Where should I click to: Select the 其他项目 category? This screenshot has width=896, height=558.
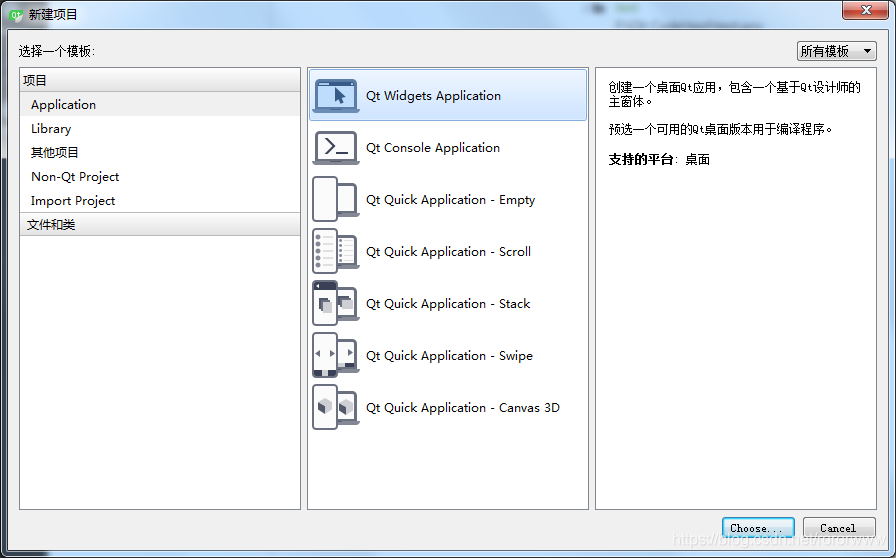(x=159, y=153)
